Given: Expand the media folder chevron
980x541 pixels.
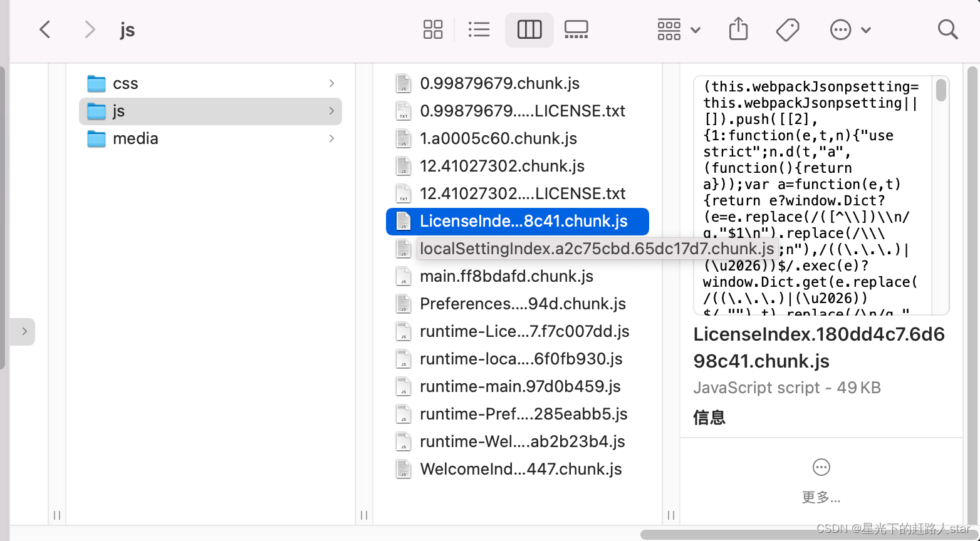Looking at the screenshot, I should [x=331, y=138].
